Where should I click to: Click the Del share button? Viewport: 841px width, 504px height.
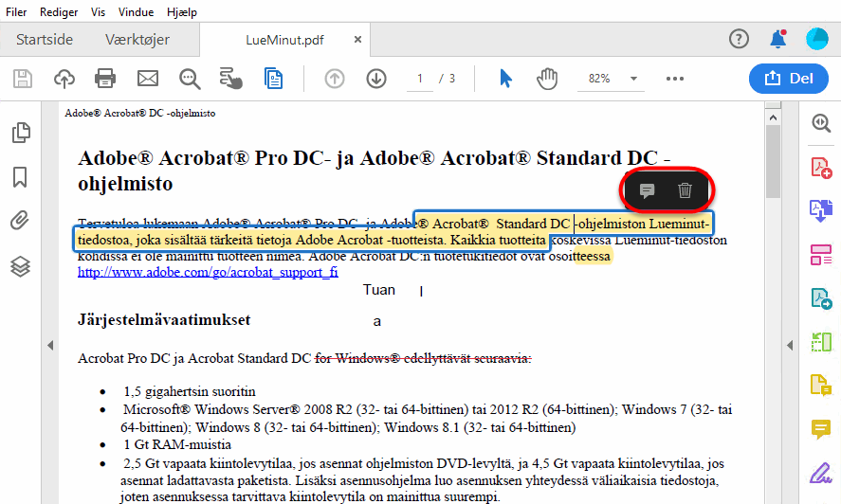click(789, 79)
